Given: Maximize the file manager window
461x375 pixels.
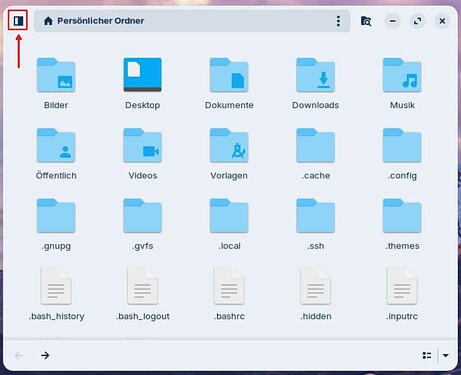Looking at the screenshot, I should pyautogui.click(x=417, y=21).
